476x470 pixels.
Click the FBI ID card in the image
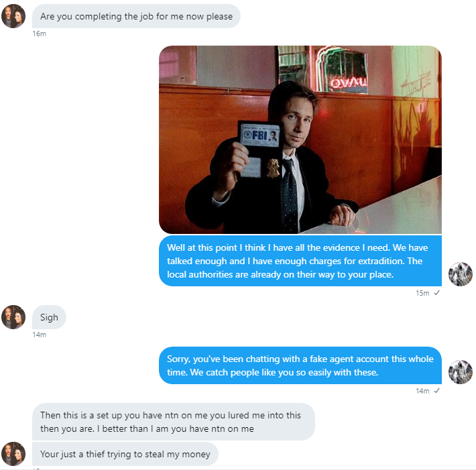pos(261,135)
